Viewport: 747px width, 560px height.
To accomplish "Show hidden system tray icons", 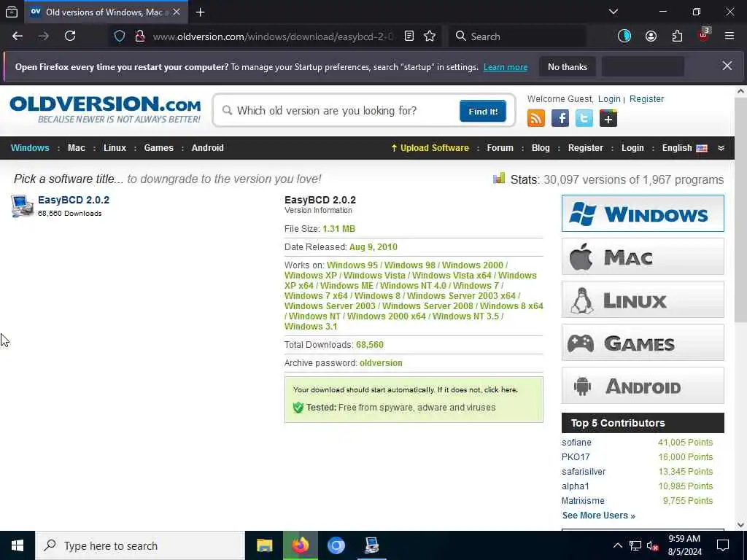I will (617, 545).
